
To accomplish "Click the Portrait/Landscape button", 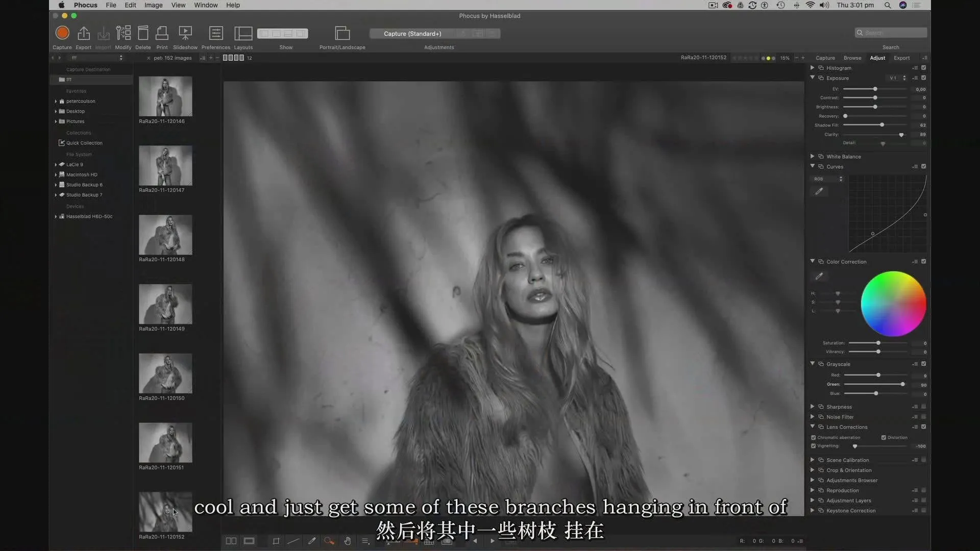I will click(x=342, y=33).
